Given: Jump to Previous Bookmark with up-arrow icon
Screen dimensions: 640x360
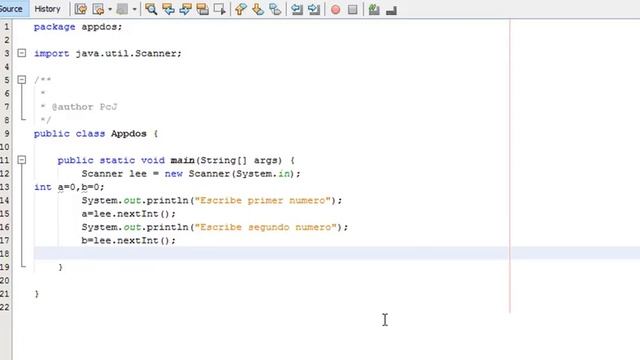Looking at the screenshot, I should (241, 9).
